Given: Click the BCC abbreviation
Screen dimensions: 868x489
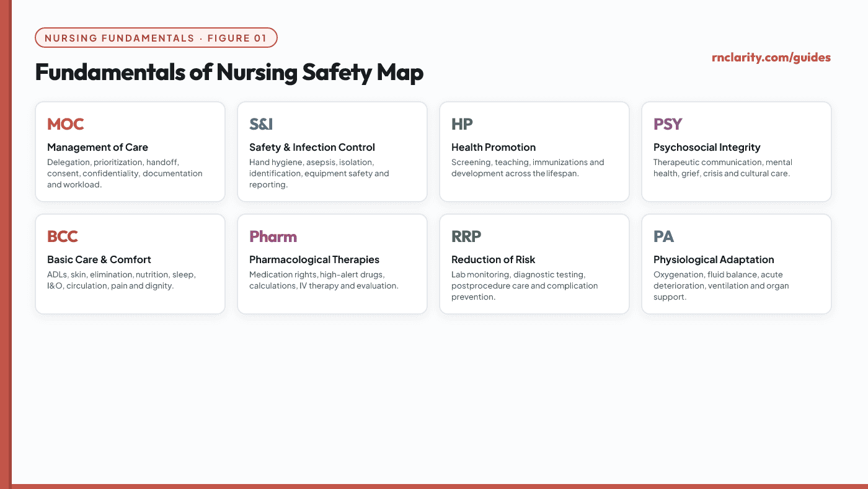Looking at the screenshot, I should pyautogui.click(x=63, y=236).
